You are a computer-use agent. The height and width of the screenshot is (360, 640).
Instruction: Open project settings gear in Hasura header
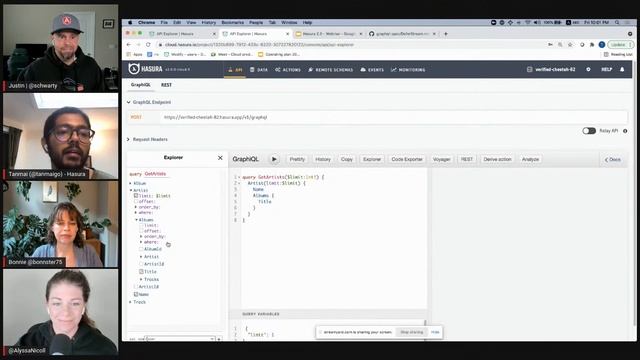(x=588, y=69)
